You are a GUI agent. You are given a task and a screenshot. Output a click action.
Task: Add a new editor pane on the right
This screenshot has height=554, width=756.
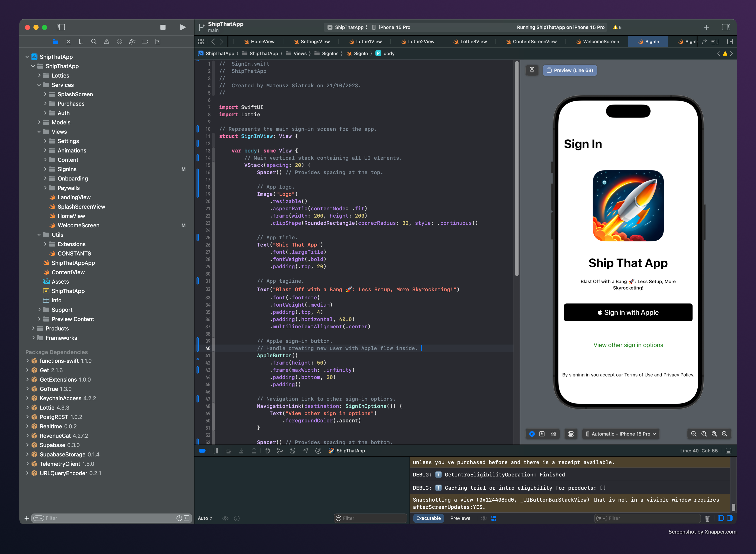pos(730,42)
